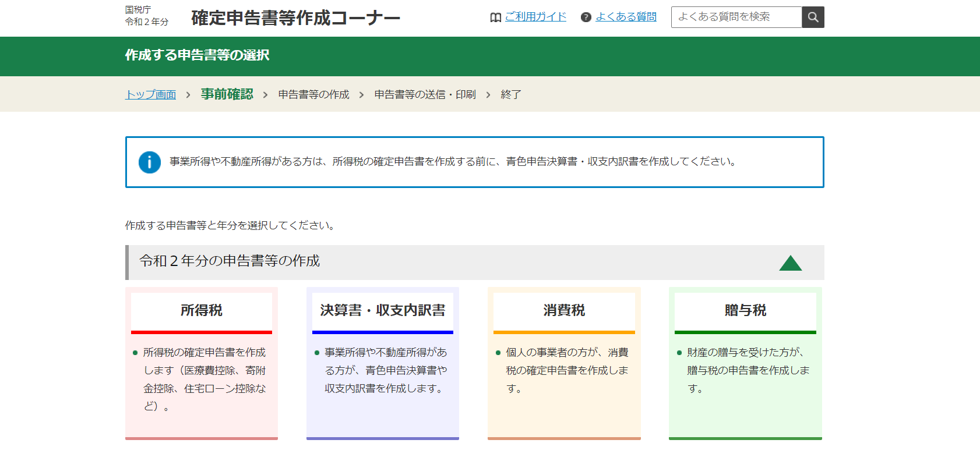Focus the よくある質問を検索 search field
Screen dimensions: 980x468
pyautogui.click(x=736, y=17)
